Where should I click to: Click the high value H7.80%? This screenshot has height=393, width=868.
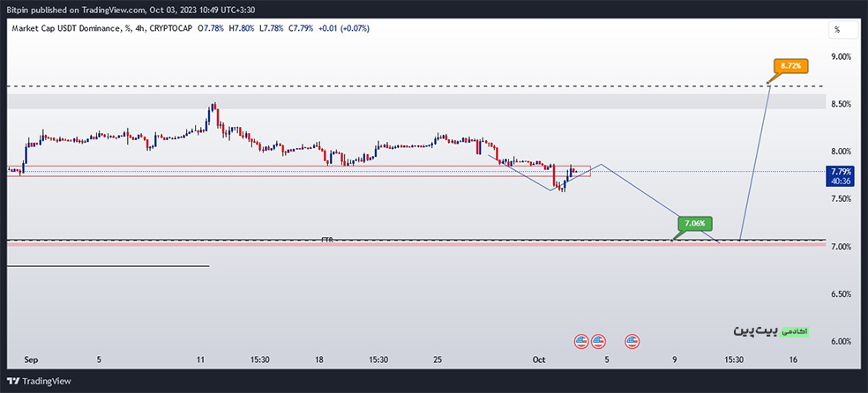[242, 27]
